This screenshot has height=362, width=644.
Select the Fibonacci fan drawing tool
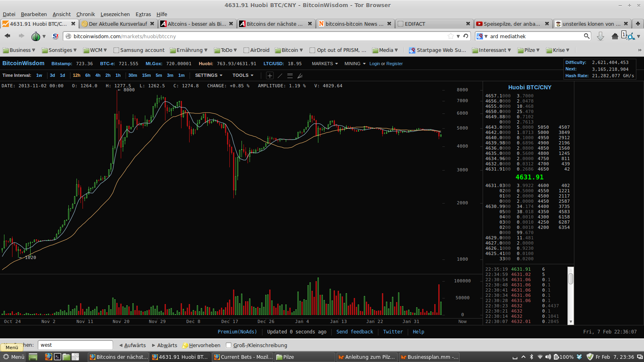[x=300, y=76]
